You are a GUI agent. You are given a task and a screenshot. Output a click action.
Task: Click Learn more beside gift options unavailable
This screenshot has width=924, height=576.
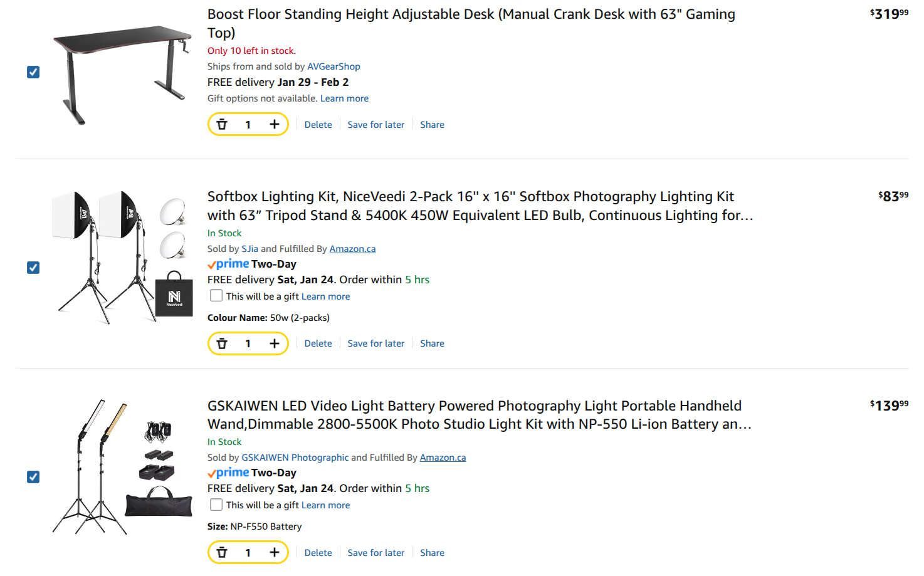pos(344,98)
